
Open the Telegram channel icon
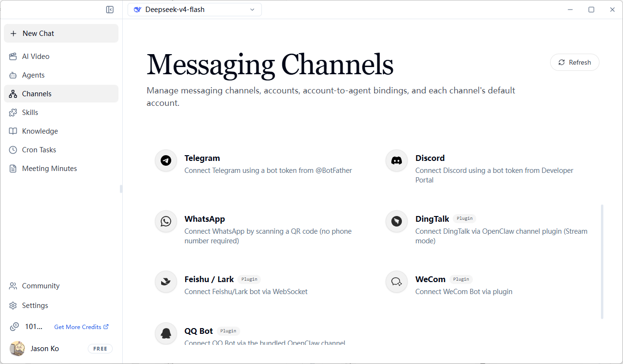[x=166, y=160]
